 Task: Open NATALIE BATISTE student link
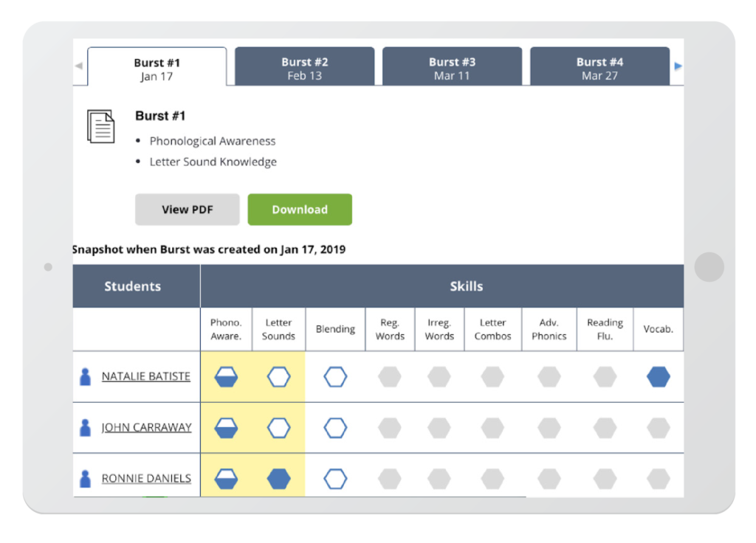146,376
